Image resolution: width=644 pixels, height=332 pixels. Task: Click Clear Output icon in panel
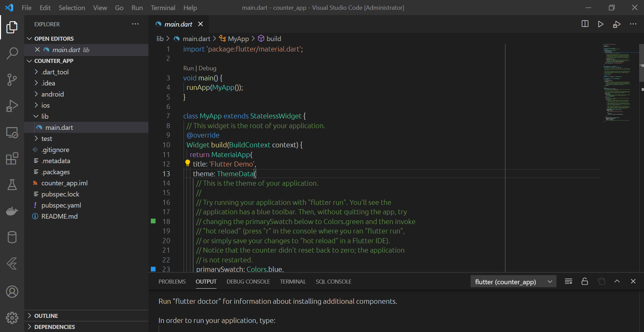pyautogui.click(x=569, y=281)
